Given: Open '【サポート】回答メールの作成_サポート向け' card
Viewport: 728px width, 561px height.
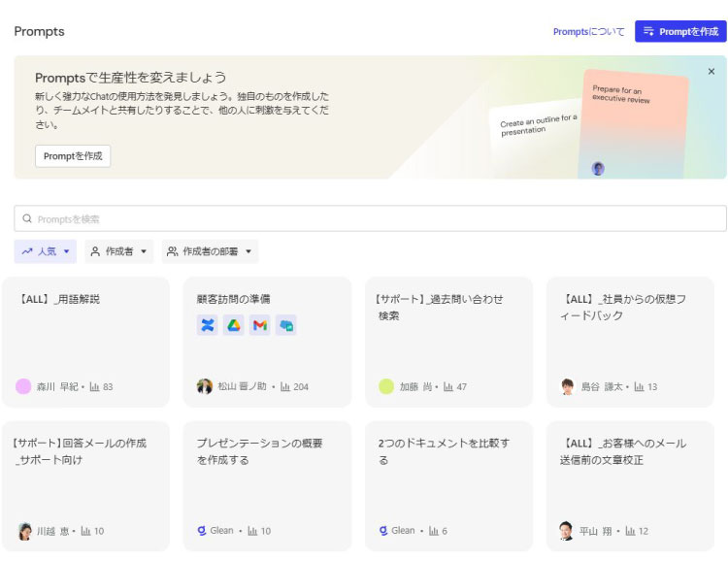Looking at the screenshot, I should click(x=85, y=485).
